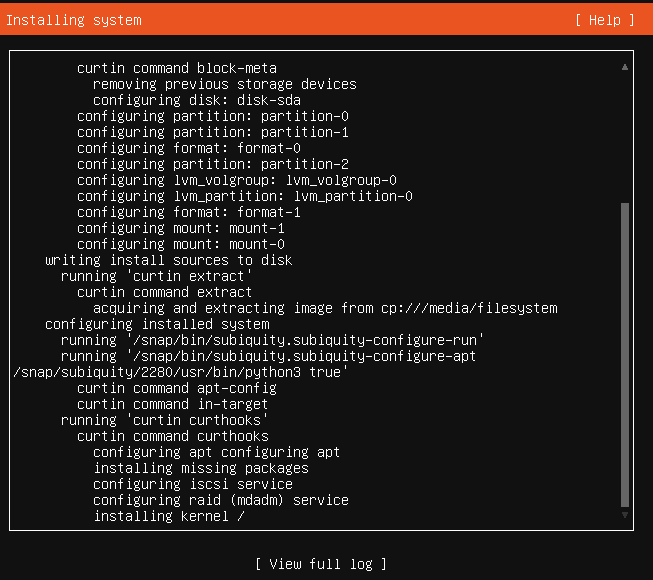This screenshot has width=653, height=580.
Task: Click View full log button
Action: pyautogui.click(x=321, y=564)
